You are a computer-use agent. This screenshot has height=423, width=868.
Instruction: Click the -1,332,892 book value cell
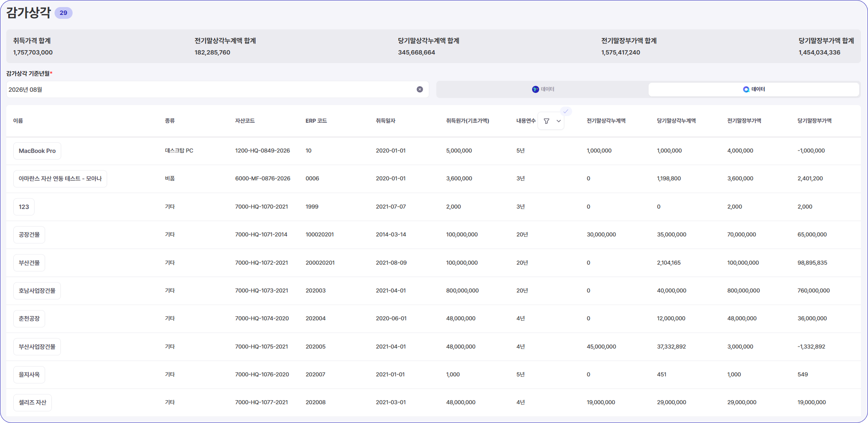pyautogui.click(x=811, y=347)
